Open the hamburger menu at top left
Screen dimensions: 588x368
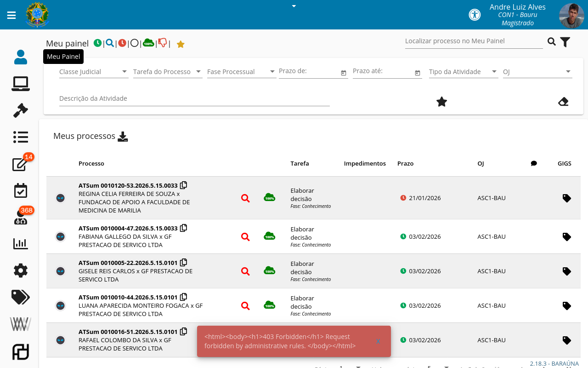[11, 15]
